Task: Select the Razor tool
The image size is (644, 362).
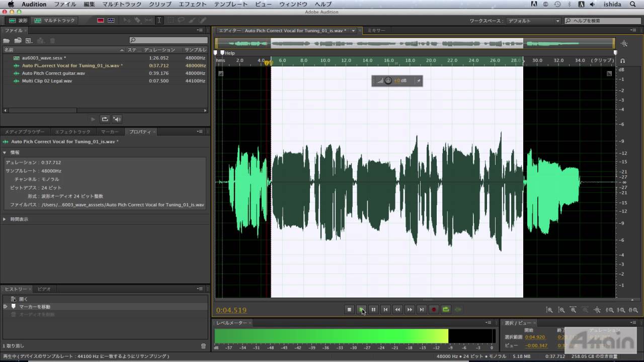Action: pyautogui.click(x=137, y=21)
